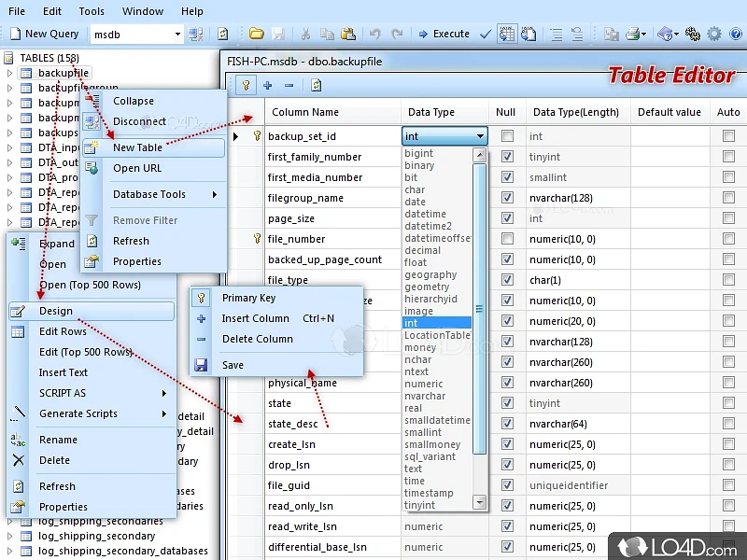Image resolution: width=747 pixels, height=560 pixels.
Task: Click the data type list scrollbar down arrow
Action: [480, 502]
